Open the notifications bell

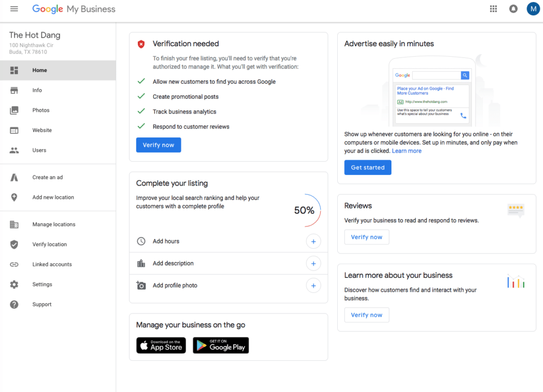point(513,8)
